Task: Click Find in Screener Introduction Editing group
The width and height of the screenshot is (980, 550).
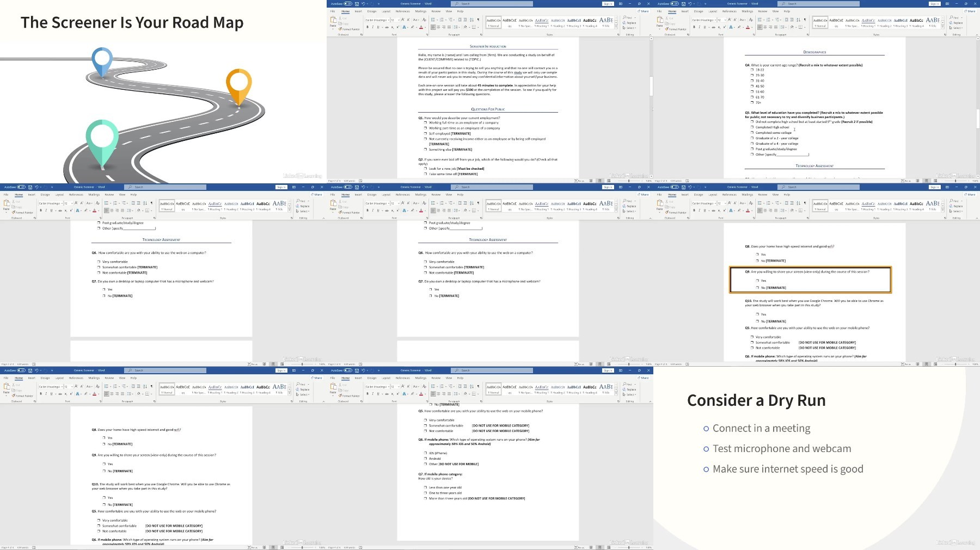Action: coord(629,17)
